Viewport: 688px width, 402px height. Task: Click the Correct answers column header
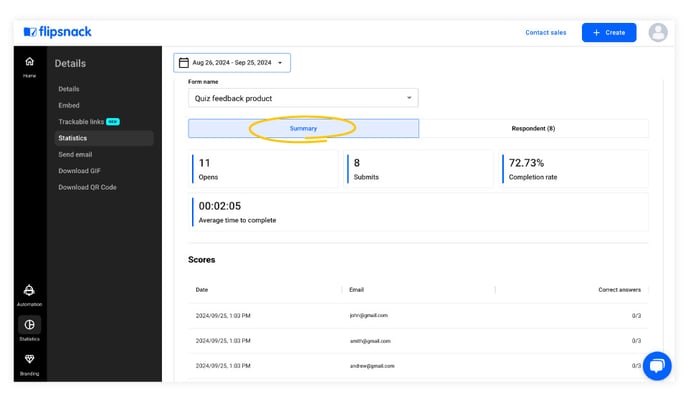click(x=619, y=290)
